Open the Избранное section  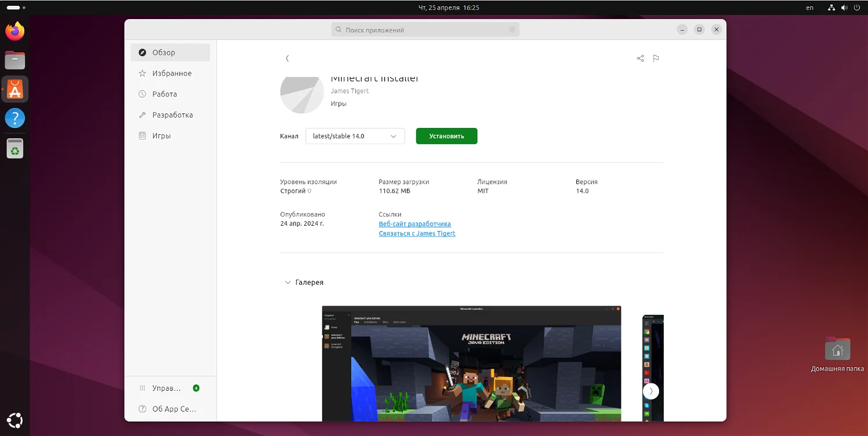(170, 74)
